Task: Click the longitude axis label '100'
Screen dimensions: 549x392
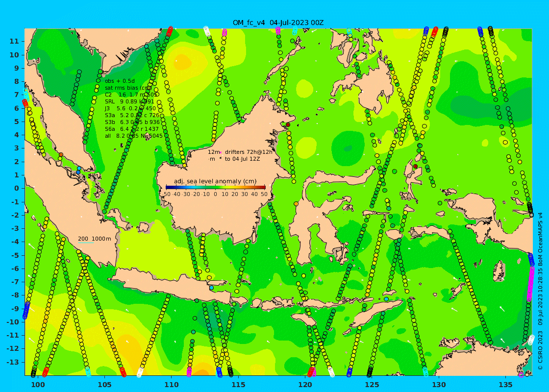Action: pyautogui.click(x=38, y=385)
